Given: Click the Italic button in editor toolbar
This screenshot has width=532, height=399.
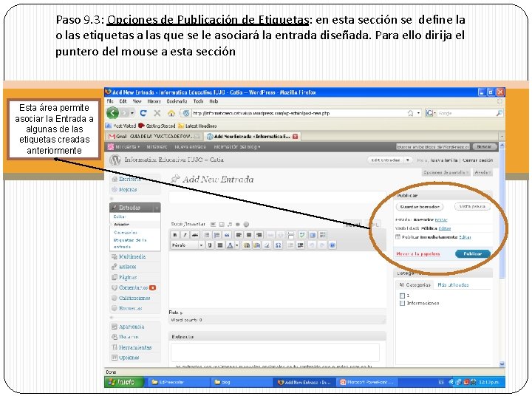Looking at the screenshot, I should coord(185,235).
